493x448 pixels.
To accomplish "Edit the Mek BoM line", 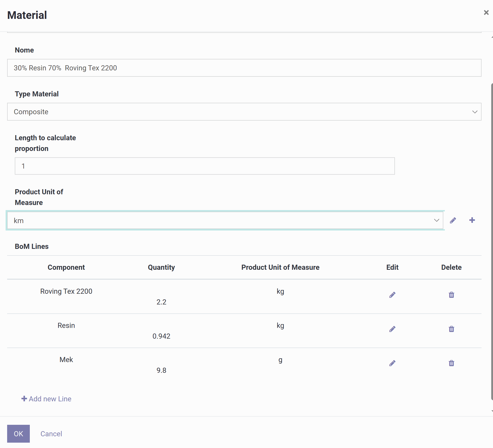I will (392, 363).
